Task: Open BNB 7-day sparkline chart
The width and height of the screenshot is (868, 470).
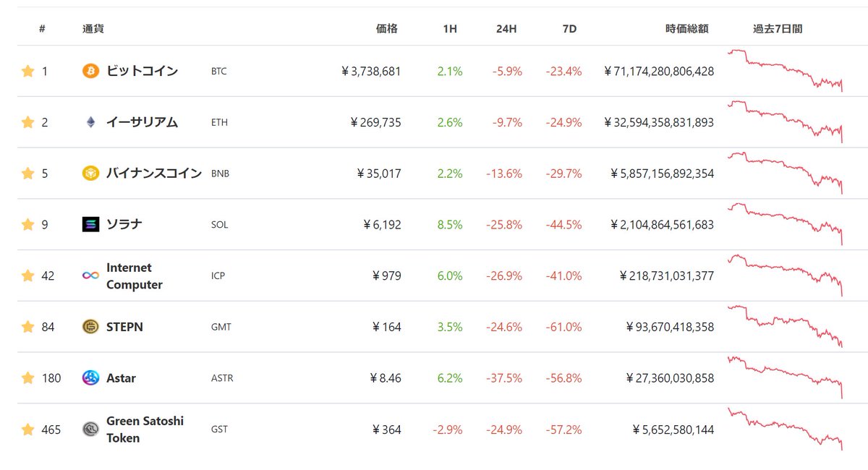Action: pos(786,174)
